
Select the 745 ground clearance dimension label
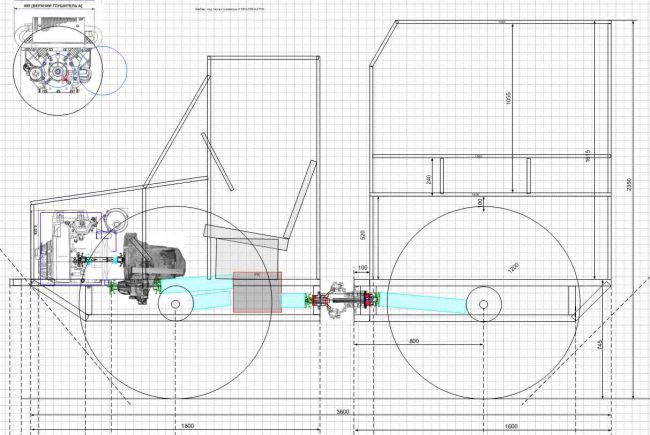click(x=599, y=345)
